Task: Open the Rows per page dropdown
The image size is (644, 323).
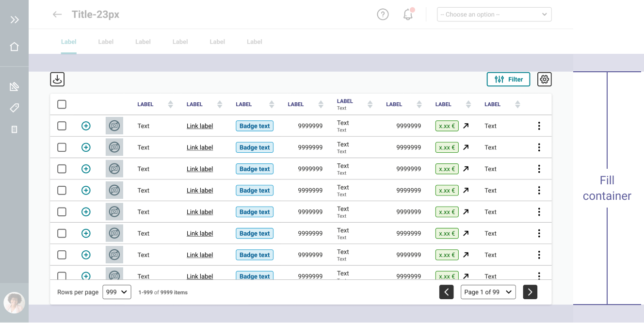Action: tap(117, 292)
